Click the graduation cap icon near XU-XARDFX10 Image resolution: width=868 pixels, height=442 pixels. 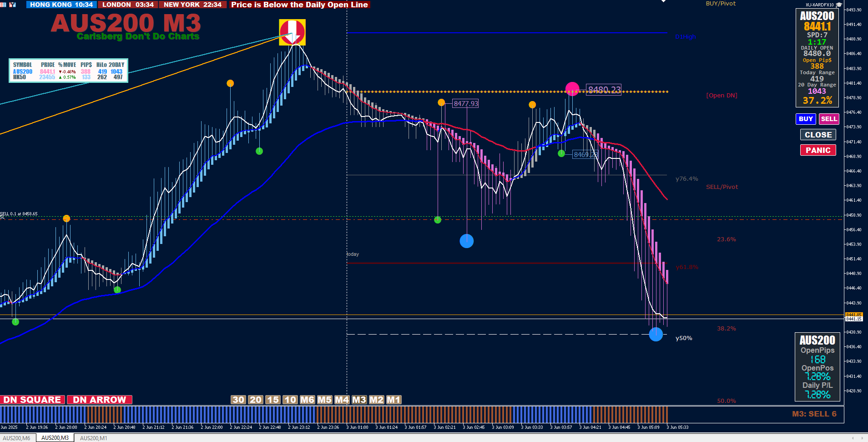tap(839, 5)
